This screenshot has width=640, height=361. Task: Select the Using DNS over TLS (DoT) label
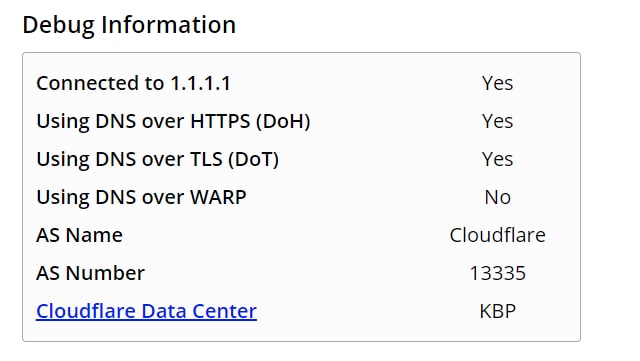click(158, 160)
